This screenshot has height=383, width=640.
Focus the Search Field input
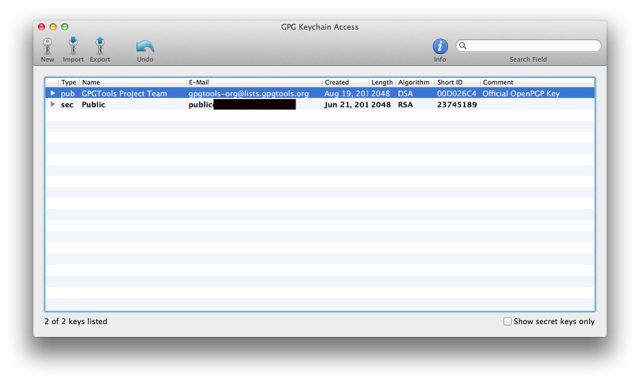(528, 45)
